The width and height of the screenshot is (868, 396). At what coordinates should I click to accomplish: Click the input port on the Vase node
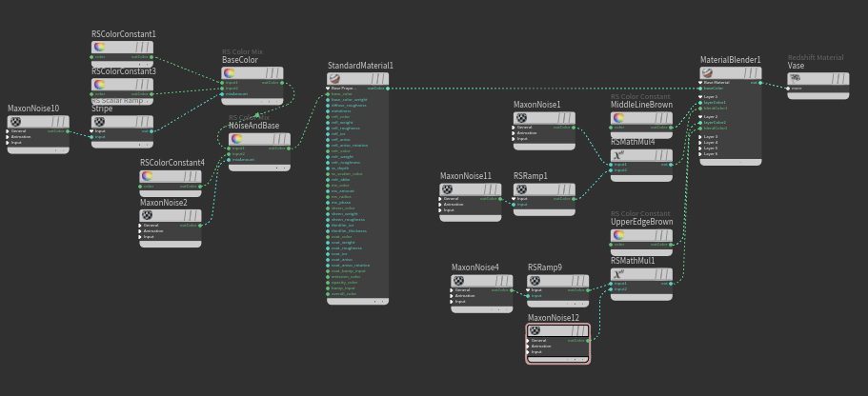click(789, 89)
